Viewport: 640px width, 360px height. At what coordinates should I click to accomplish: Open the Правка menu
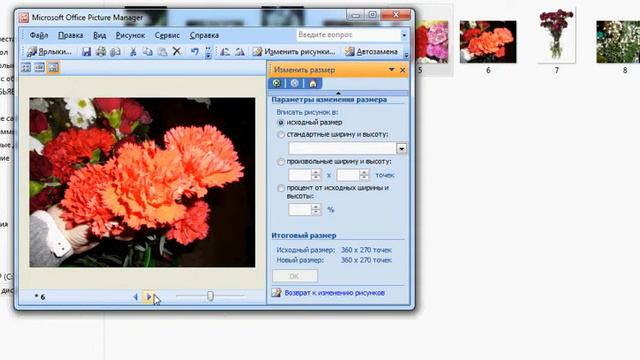(x=71, y=36)
